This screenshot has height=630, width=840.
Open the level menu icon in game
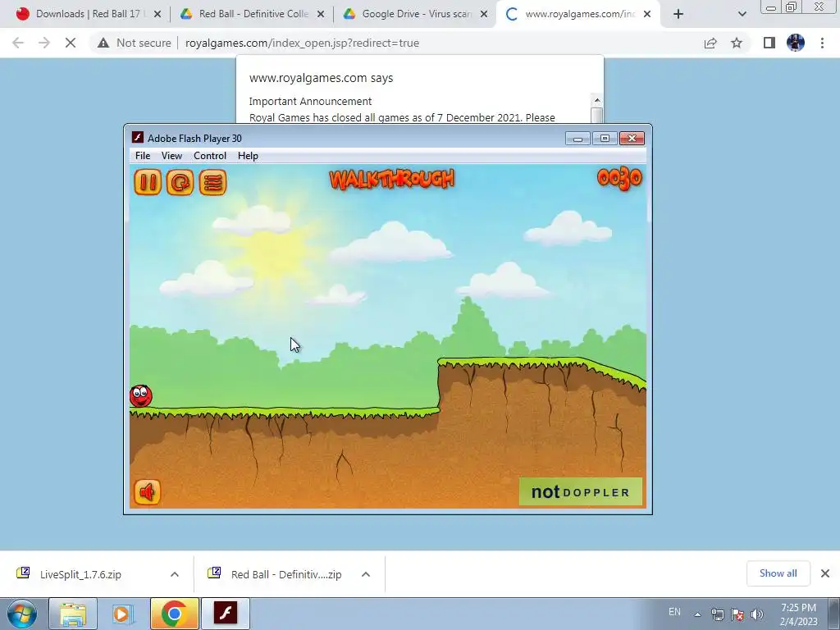point(212,182)
